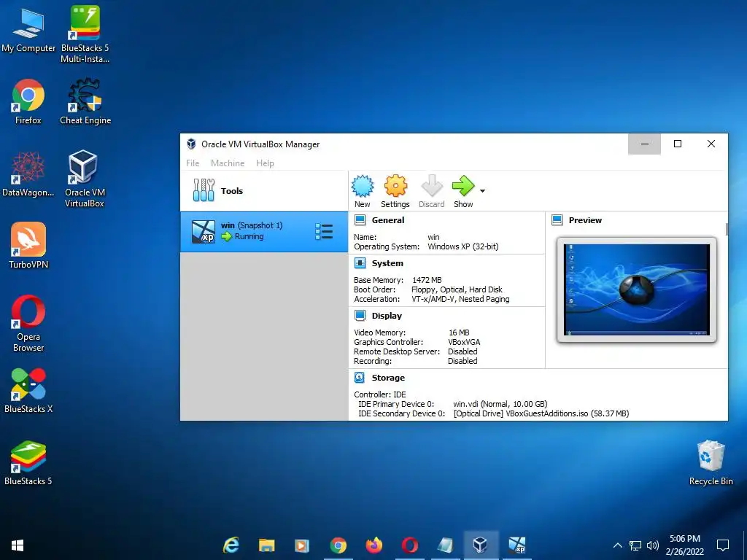Select the Firefox-labeled Chrome desktop shortcut
The image size is (747, 560).
[28, 101]
